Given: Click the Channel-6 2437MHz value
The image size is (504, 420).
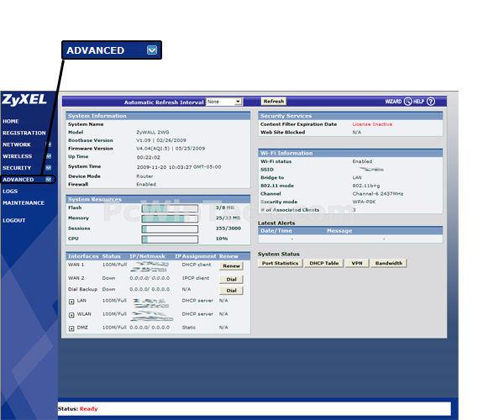Looking at the screenshot, I should (378, 194).
